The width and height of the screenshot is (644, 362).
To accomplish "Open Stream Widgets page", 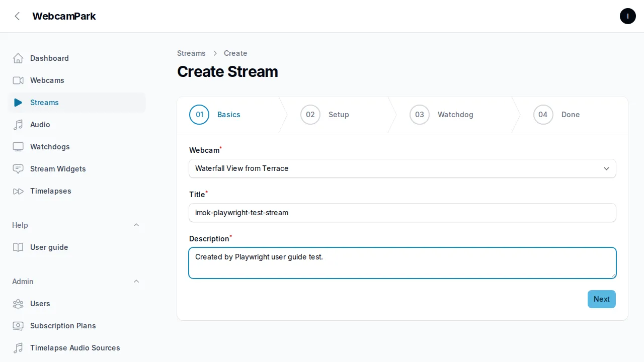I will (x=77, y=169).
